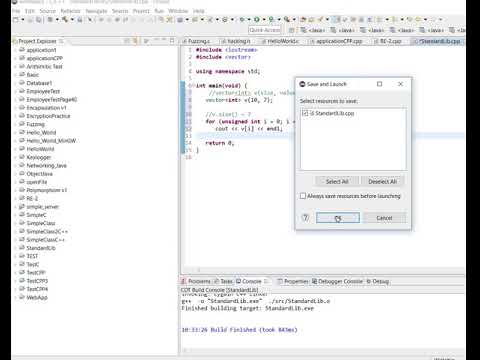This screenshot has width=480, height=360.
Task: Click the editor horizontal scrollbar
Action: pyautogui.click(x=322, y=270)
